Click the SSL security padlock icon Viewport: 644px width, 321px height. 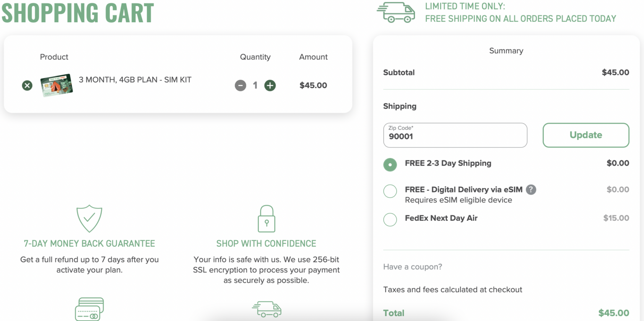pos(266,218)
